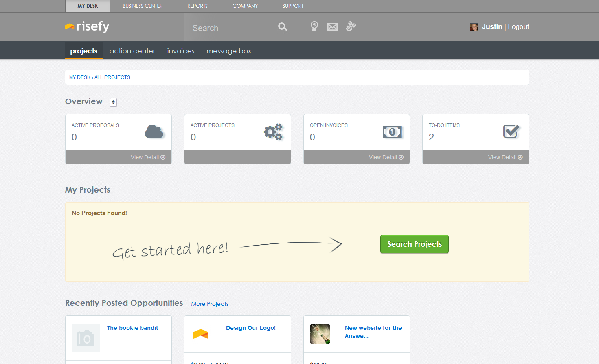Click the To-Do Items checkmark icon
599x364 pixels.
(511, 131)
